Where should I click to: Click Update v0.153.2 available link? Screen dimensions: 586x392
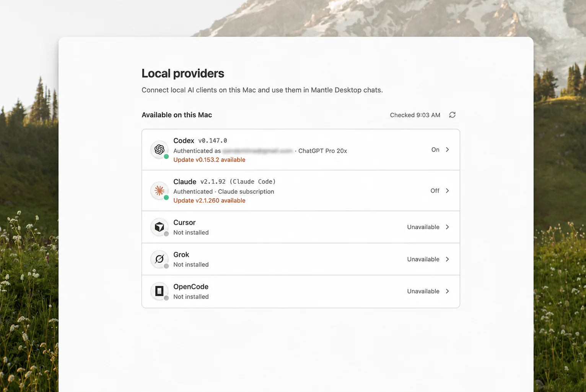[x=209, y=160]
